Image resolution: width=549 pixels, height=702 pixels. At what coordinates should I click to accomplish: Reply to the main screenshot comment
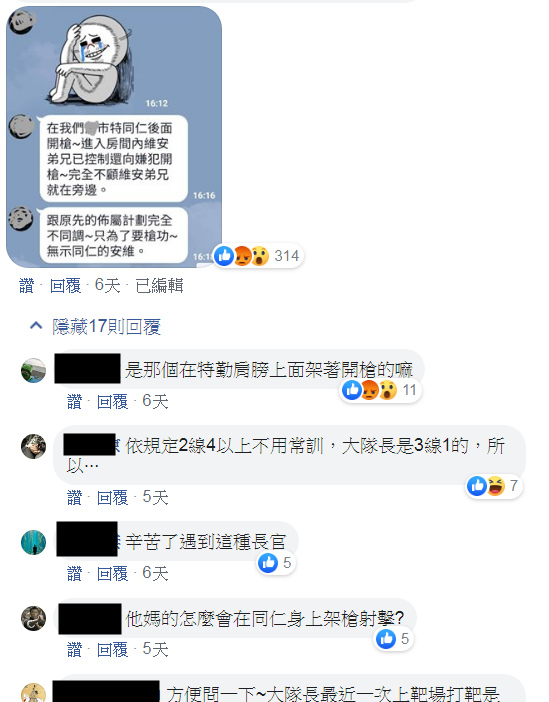pos(65,286)
